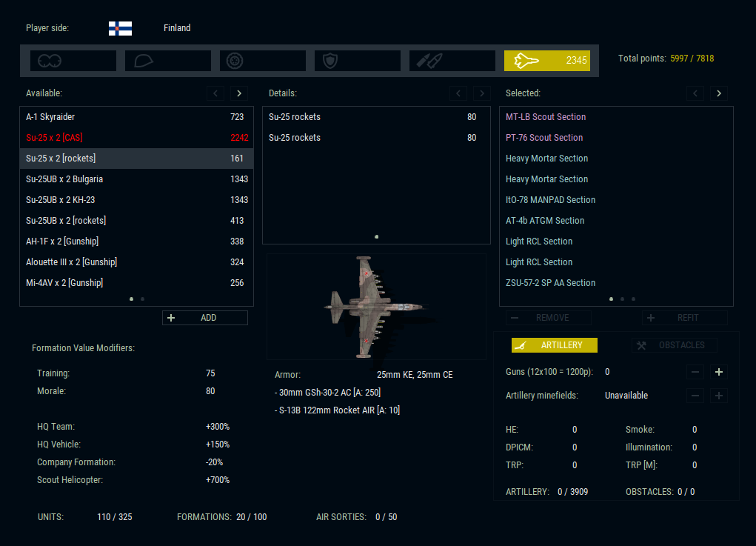
Task: Select the first Light RCL Section
Action: (616, 242)
